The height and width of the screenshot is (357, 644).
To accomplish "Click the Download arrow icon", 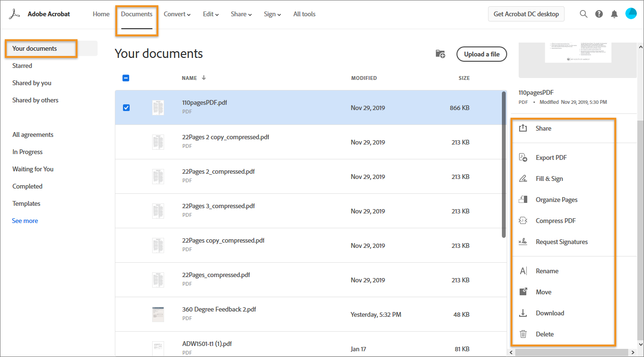I will point(523,313).
